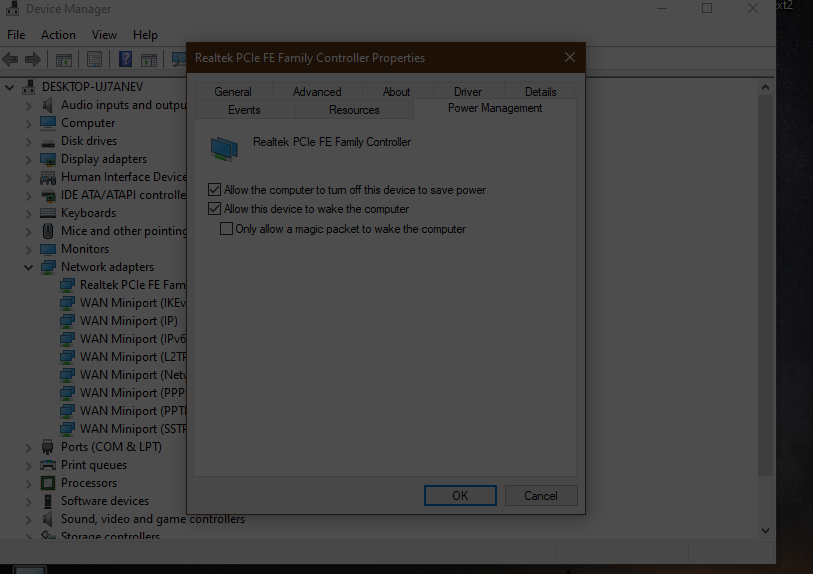Click the WAN Miniport (IP) adapter icon
The width and height of the screenshot is (813, 574).
(67, 321)
